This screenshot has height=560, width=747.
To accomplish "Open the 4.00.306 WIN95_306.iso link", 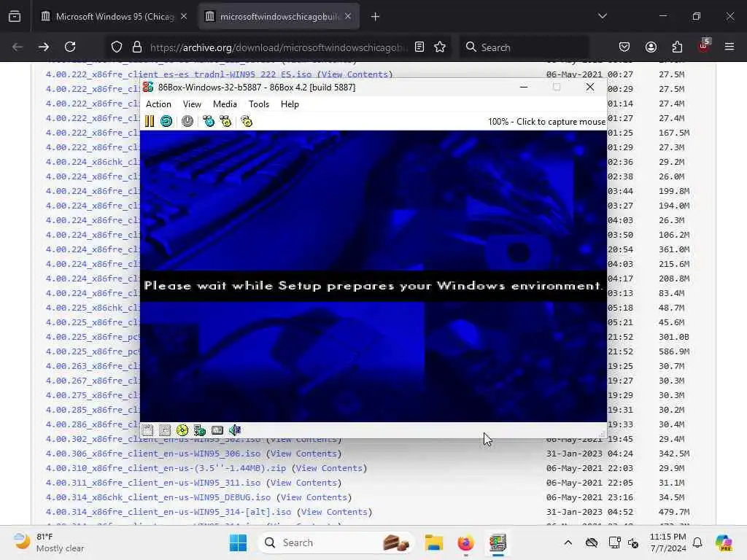I will click(153, 454).
